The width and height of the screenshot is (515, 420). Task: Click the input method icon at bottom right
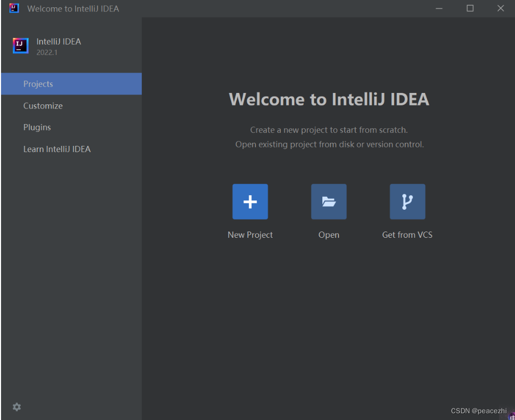[x=511, y=417]
